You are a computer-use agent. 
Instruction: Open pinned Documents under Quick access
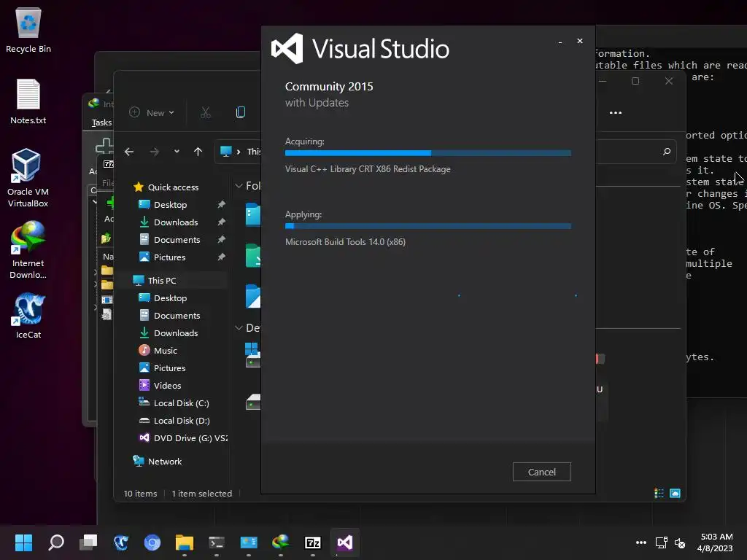(177, 240)
